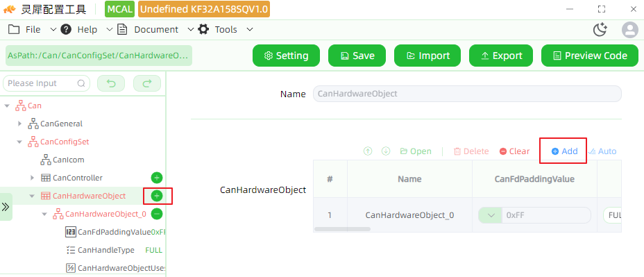Click Clear in table toolbar

(515, 151)
